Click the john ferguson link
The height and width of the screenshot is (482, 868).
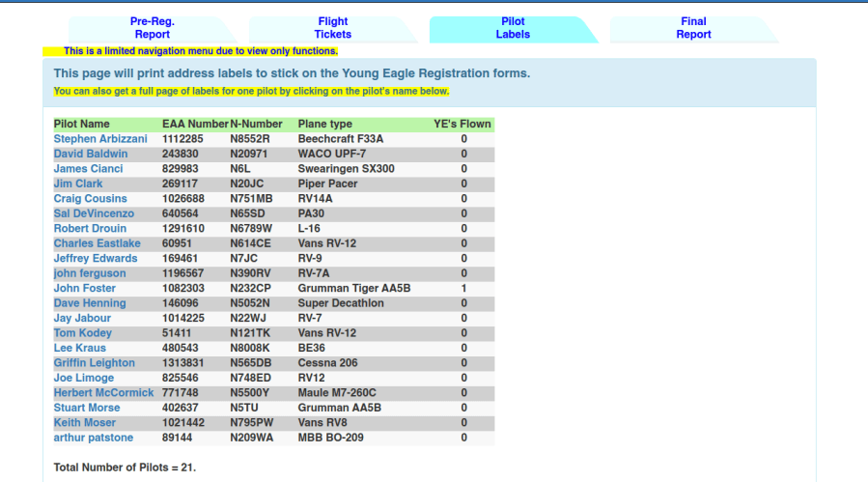[90, 273]
